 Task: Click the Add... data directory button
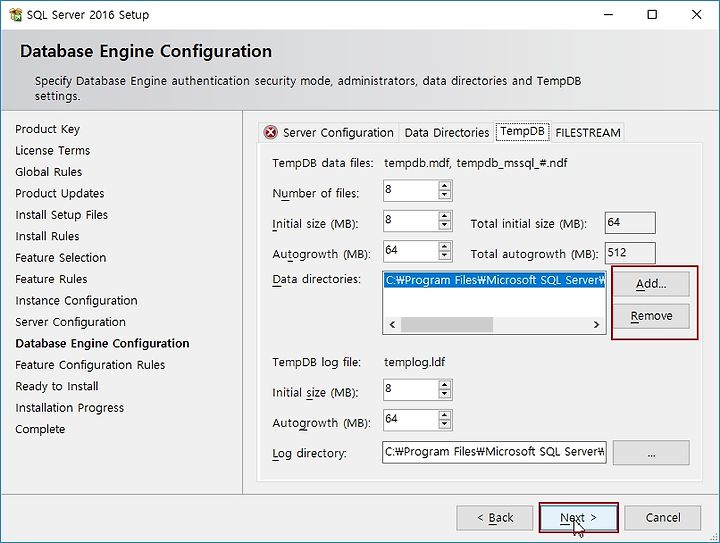(651, 284)
